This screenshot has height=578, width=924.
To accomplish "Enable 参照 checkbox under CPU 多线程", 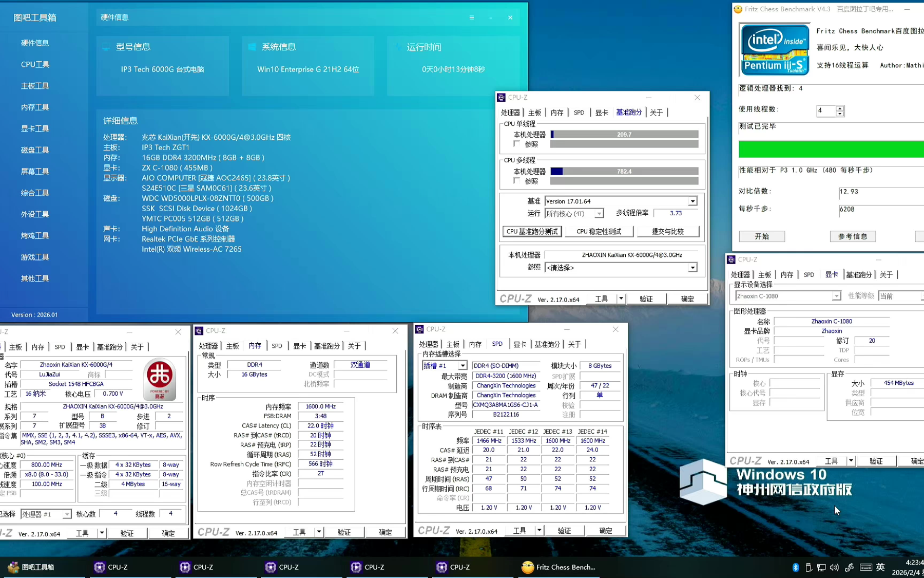I will pos(517,181).
